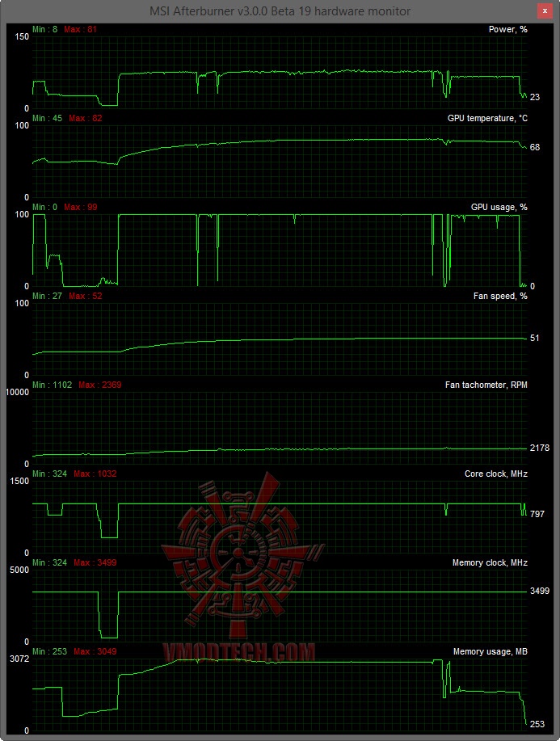Select the 'Fan tachometer, RPM' graph label
The height and width of the screenshot is (741, 560).
tap(486, 385)
